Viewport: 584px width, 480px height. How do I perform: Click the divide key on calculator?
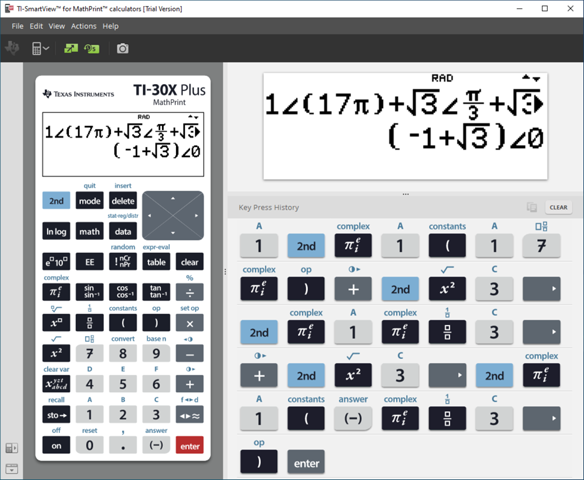(x=190, y=292)
